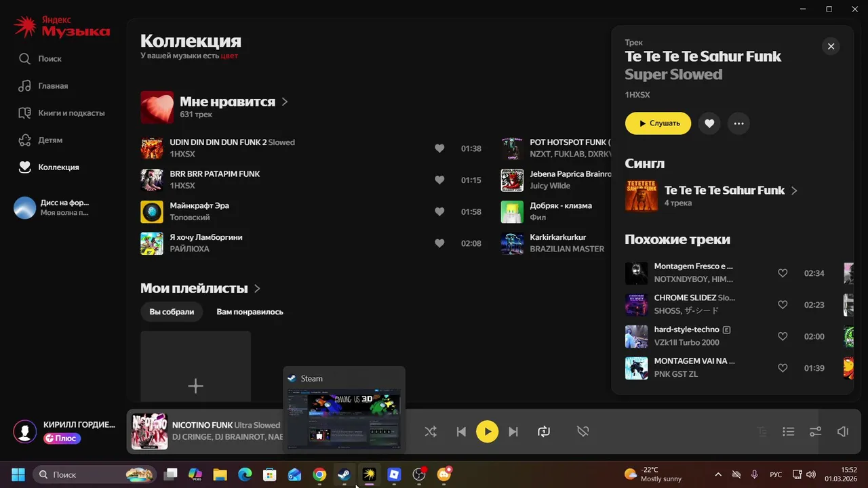Expand Мне нравится with its chevron
The width and height of the screenshot is (868, 488).
(285, 102)
